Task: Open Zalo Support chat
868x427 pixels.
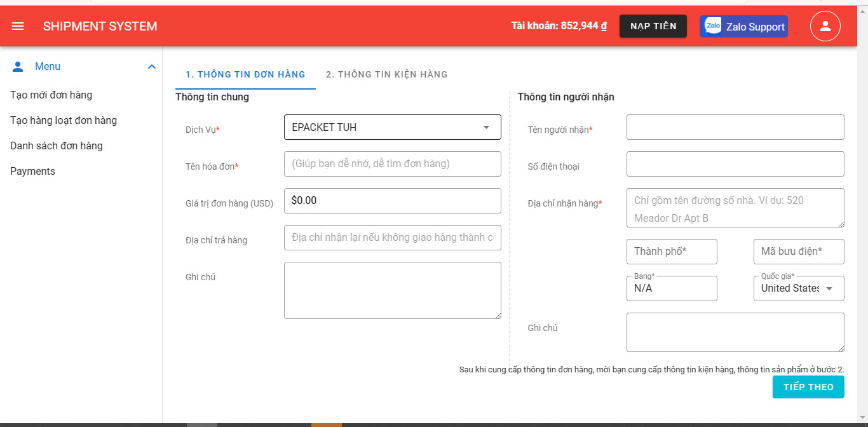Action: (x=743, y=27)
